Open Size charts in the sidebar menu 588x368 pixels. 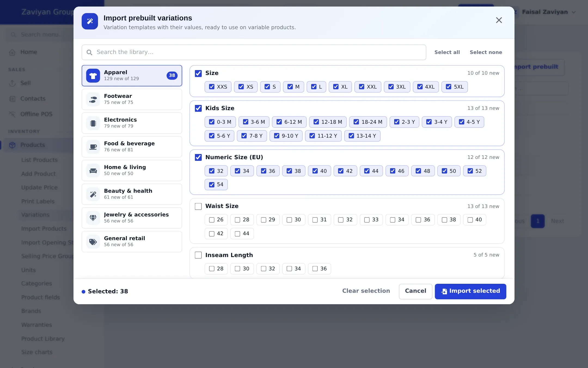click(x=37, y=352)
